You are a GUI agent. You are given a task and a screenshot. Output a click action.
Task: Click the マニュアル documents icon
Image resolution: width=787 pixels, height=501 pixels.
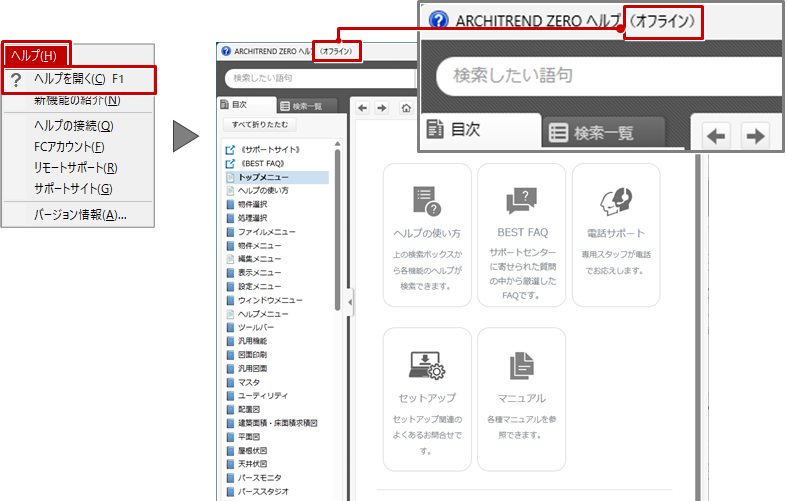[x=522, y=366]
